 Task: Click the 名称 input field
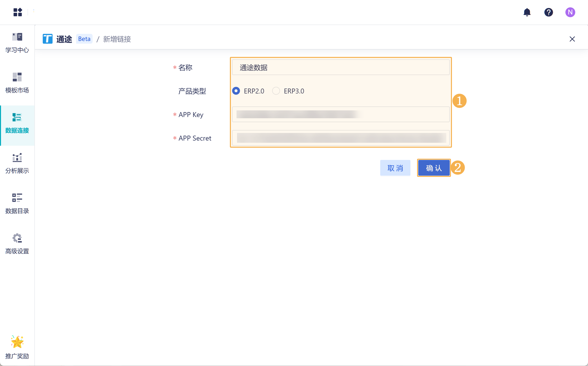[x=341, y=67]
